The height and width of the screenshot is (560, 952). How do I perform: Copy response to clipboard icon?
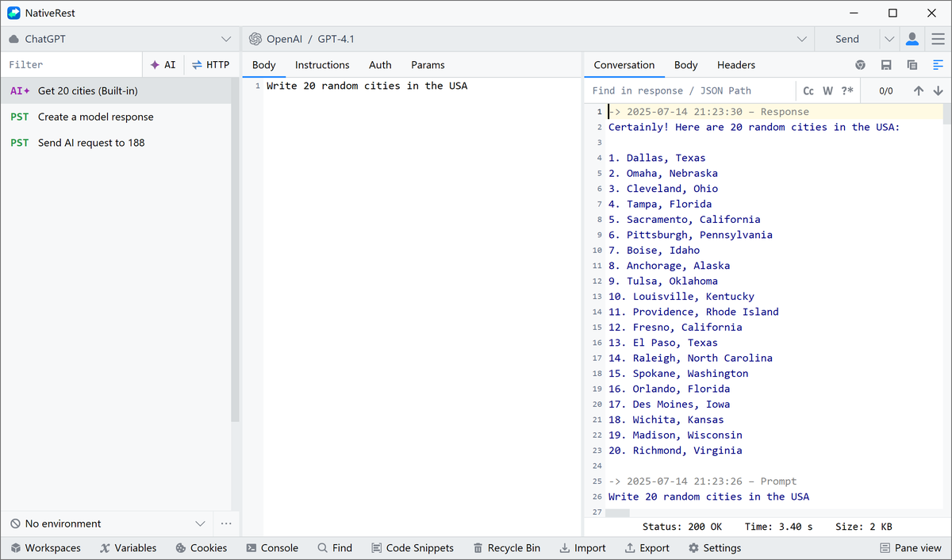coord(912,65)
